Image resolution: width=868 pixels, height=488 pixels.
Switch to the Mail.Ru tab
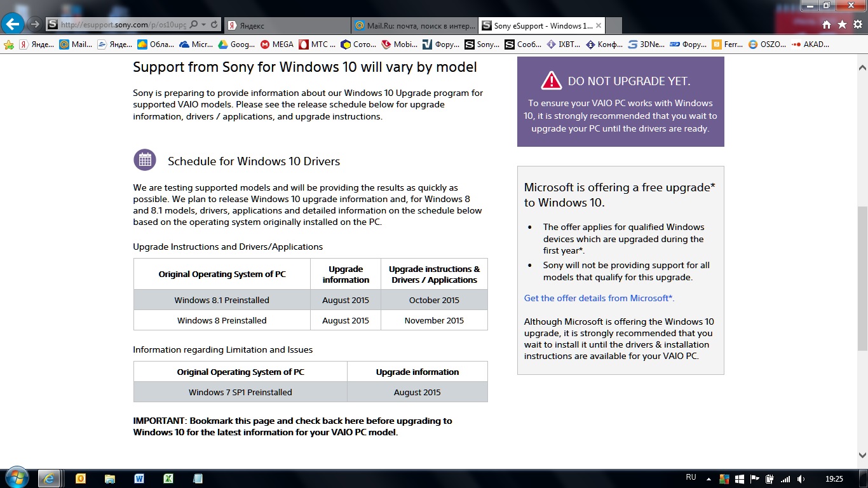tap(414, 25)
